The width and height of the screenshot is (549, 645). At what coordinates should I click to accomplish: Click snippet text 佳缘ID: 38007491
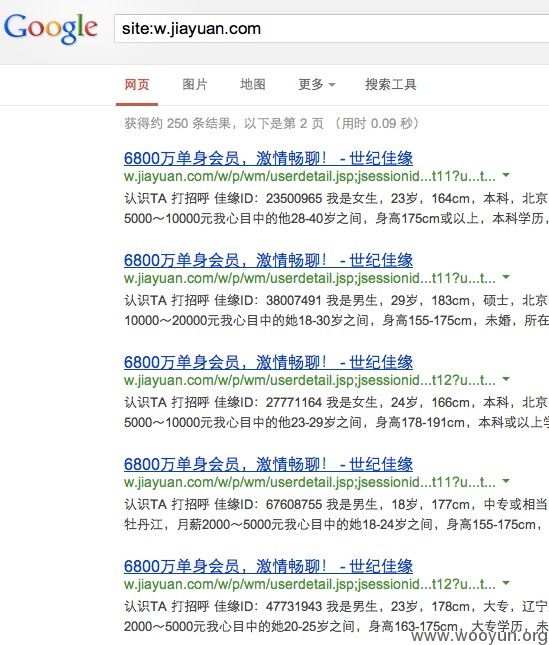pos(268,301)
